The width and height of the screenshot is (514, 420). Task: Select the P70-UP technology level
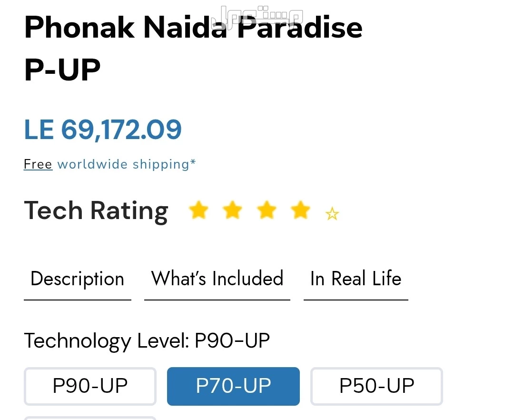pyautogui.click(x=233, y=386)
